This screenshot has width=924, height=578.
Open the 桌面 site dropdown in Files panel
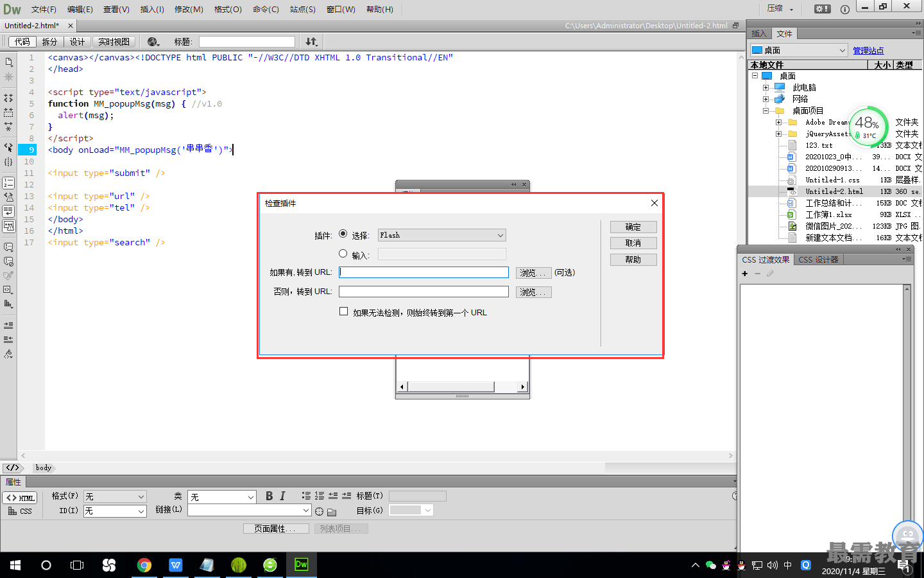pyautogui.click(x=800, y=50)
